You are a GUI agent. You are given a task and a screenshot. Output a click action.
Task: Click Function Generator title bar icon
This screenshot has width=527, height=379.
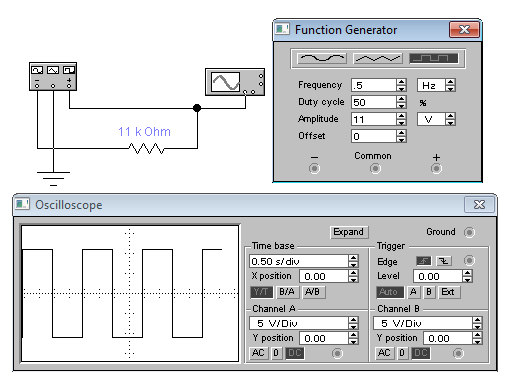coord(282,29)
